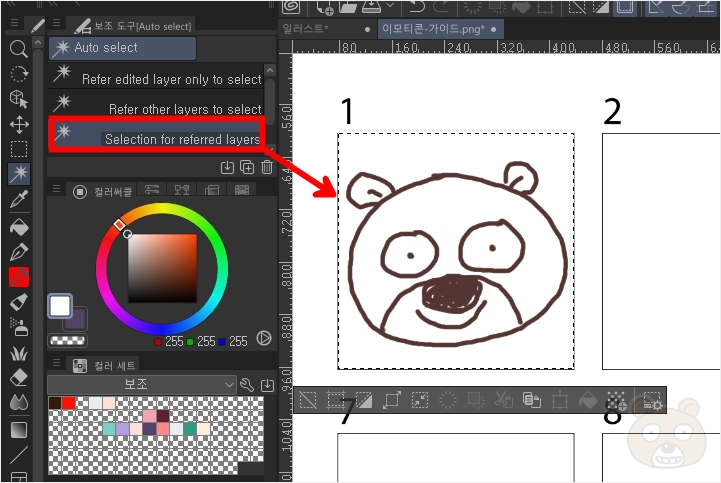Screen dimensions: 721x483
Task: Open the Save options dropdown arrow
Action: pyautogui.click(x=391, y=6)
